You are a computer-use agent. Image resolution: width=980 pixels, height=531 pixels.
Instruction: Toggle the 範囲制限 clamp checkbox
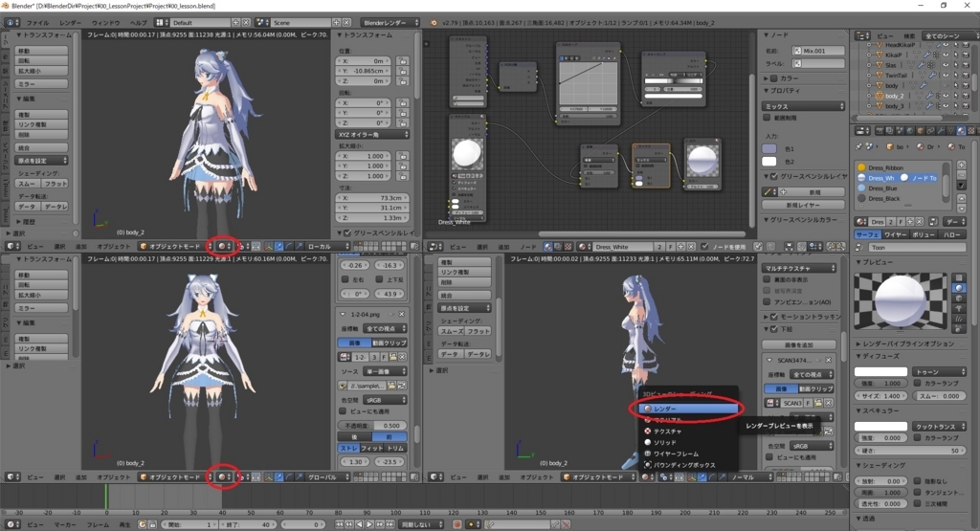tap(768, 118)
